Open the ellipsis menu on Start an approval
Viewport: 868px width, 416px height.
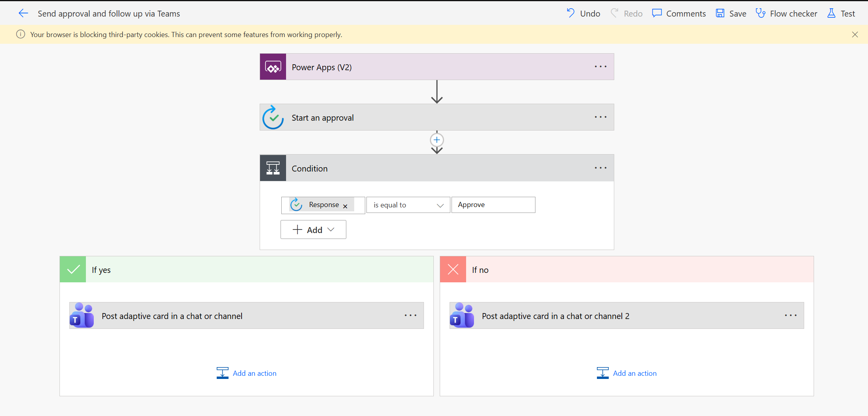tap(600, 117)
